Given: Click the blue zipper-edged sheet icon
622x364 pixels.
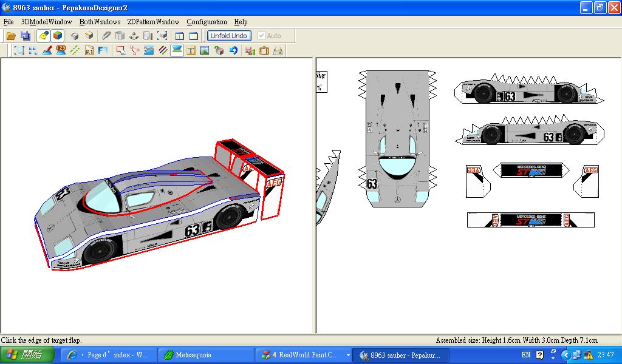Looking at the screenshot, I should point(149,51).
